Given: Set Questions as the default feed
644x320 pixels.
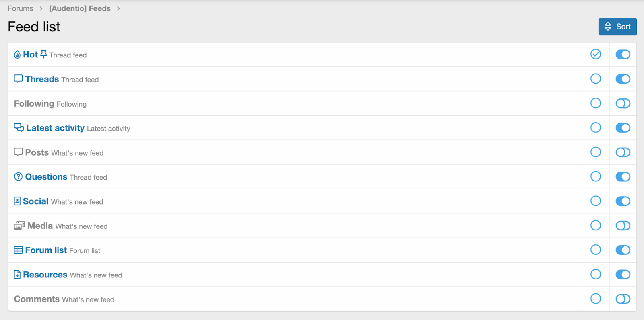Looking at the screenshot, I should [x=596, y=176].
